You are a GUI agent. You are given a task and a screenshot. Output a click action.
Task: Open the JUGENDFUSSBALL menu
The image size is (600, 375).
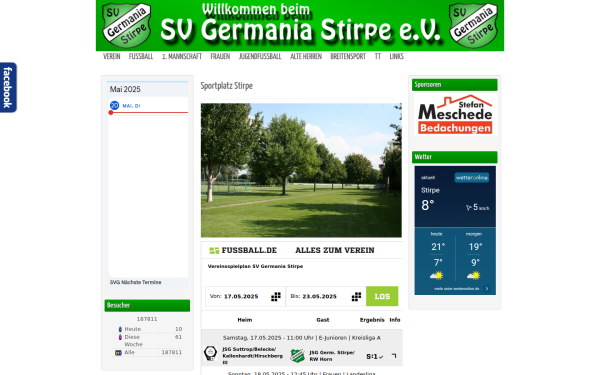(260, 57)
